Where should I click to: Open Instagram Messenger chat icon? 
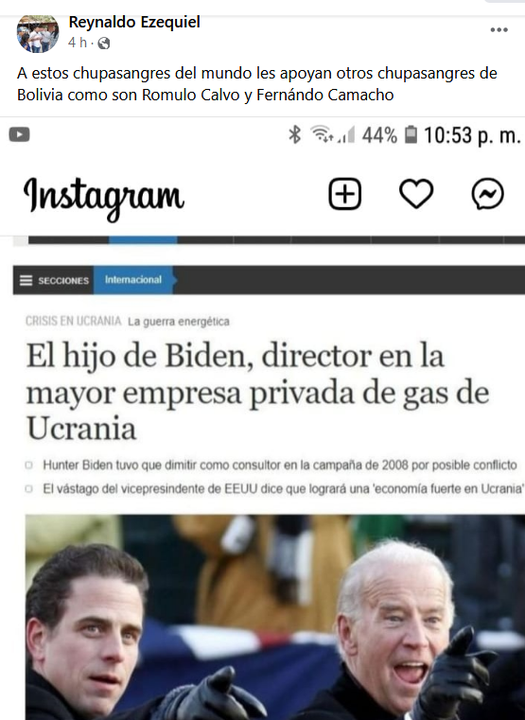pyautogui.click(x=488, y=194)
